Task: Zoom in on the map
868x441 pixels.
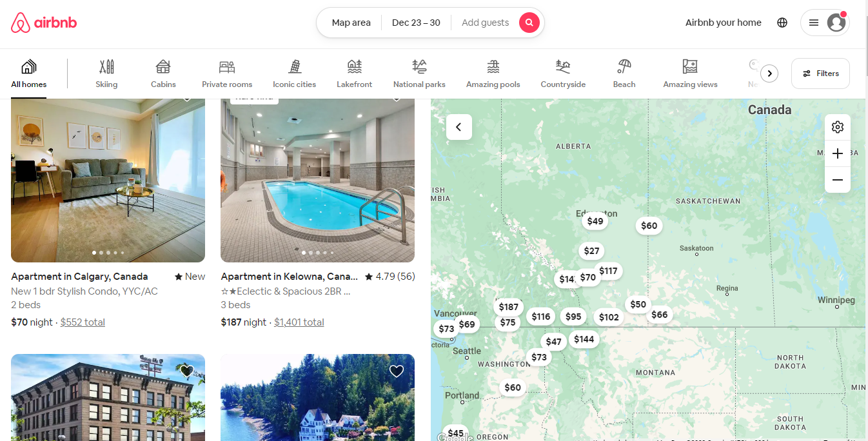Action: tap(838, 153)
